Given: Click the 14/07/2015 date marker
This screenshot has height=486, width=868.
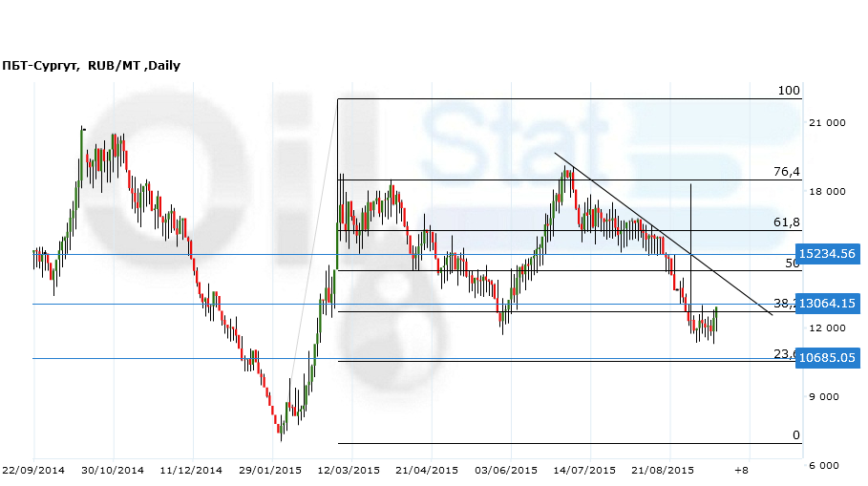Looking at the screenshot, I should 584,470.
